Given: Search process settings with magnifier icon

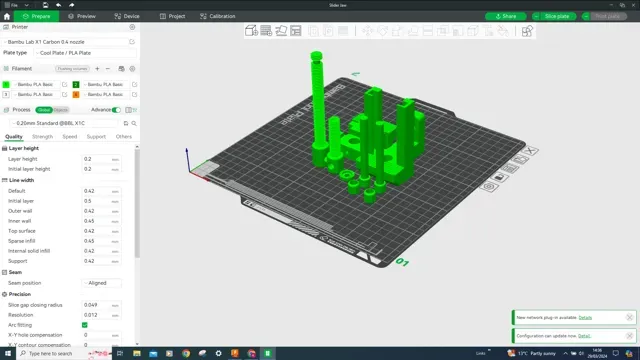Looking at the screenshot, I should [134, 123].
